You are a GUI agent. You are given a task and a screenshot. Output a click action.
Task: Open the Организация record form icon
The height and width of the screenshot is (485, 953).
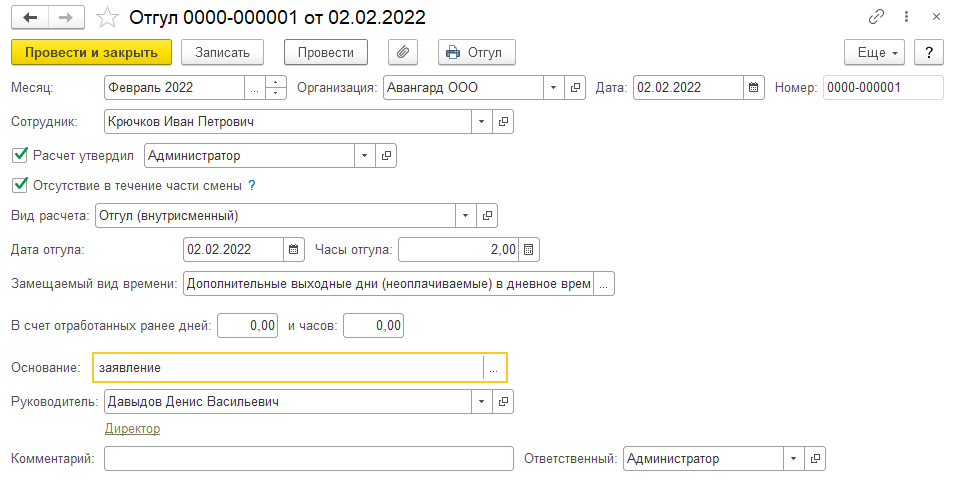575,88
